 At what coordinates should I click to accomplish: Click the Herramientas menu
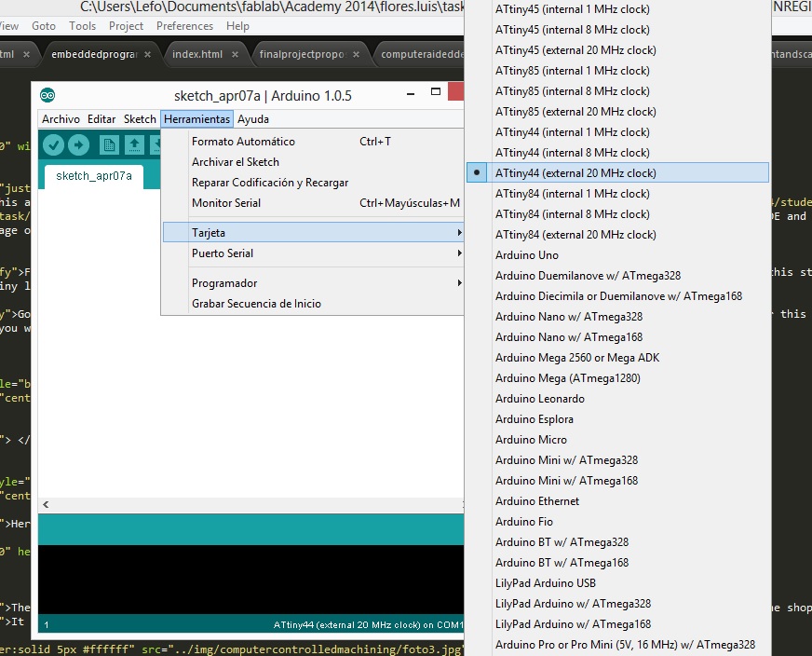point(196,119)
